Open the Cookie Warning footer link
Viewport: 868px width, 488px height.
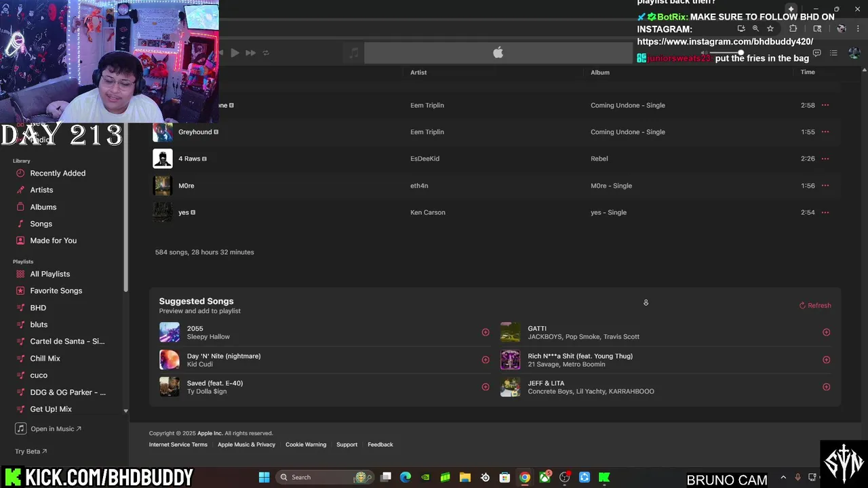pyautogui.click(x=306, y=445)
